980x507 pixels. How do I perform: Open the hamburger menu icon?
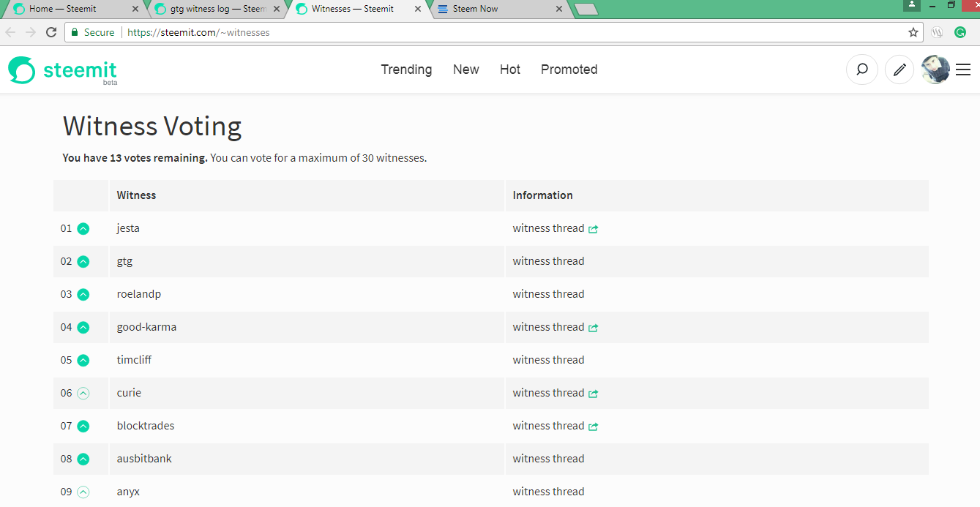(963, 70)
